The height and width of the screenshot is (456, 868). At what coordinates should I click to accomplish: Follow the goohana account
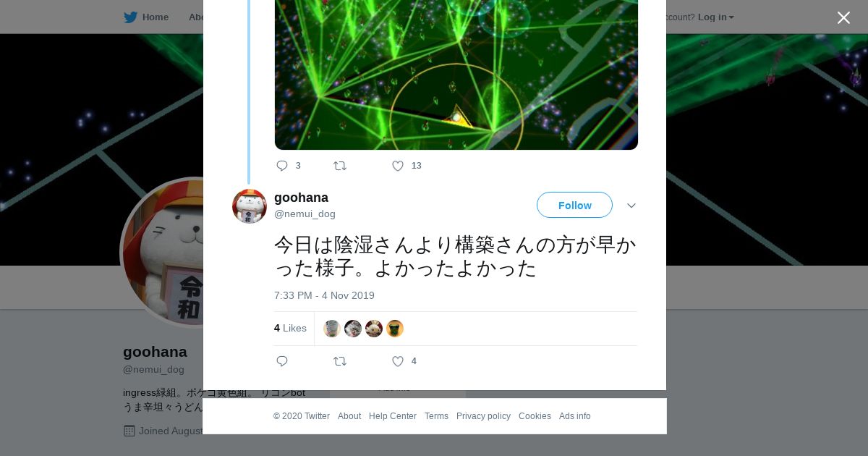pos(574,205)
